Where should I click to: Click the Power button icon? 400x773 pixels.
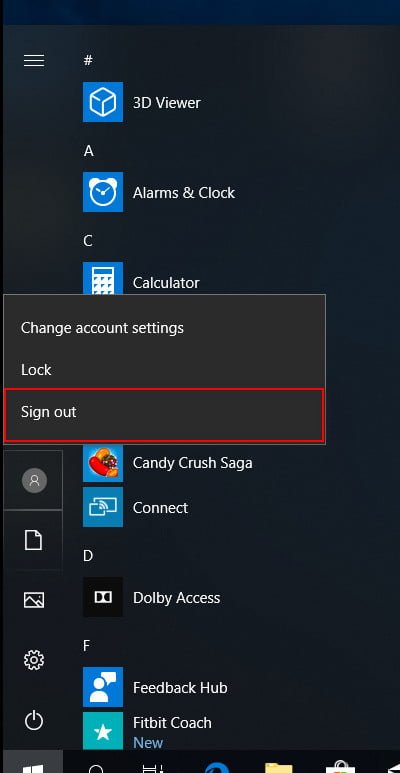[34, 722]
